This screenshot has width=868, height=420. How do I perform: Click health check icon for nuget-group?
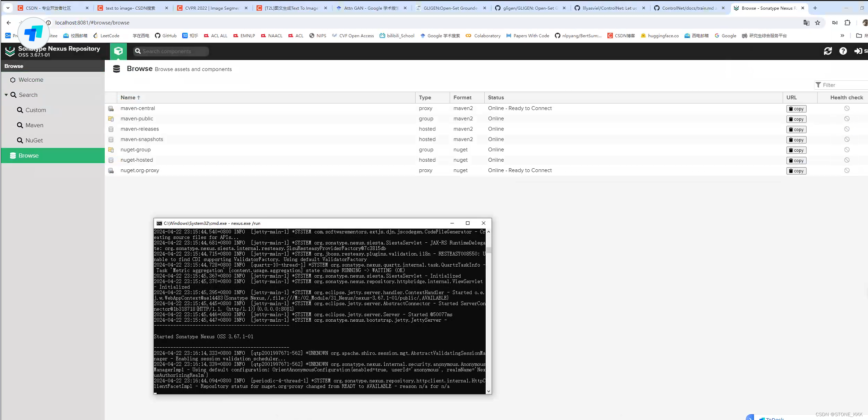click(x=847, y=150)
